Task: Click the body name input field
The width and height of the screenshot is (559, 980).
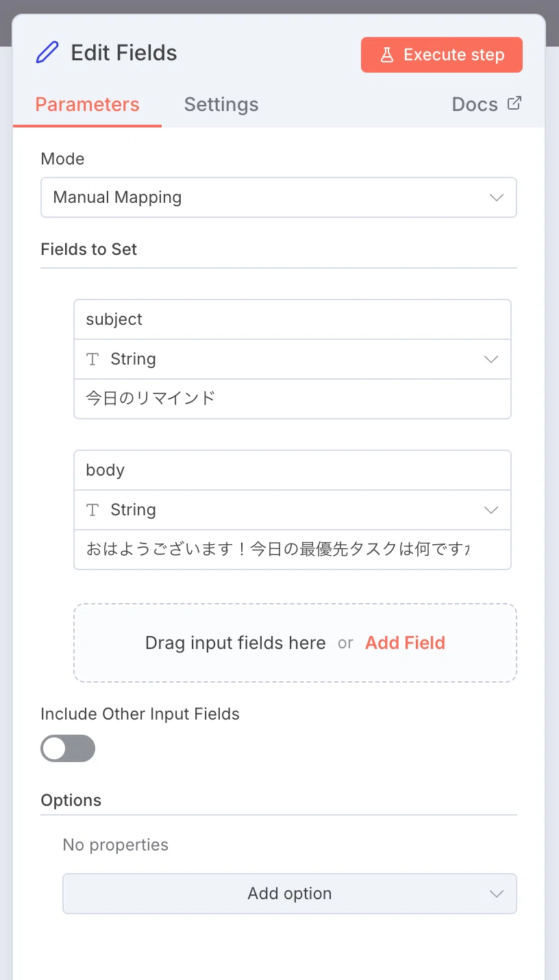Action: pos(293,470)
